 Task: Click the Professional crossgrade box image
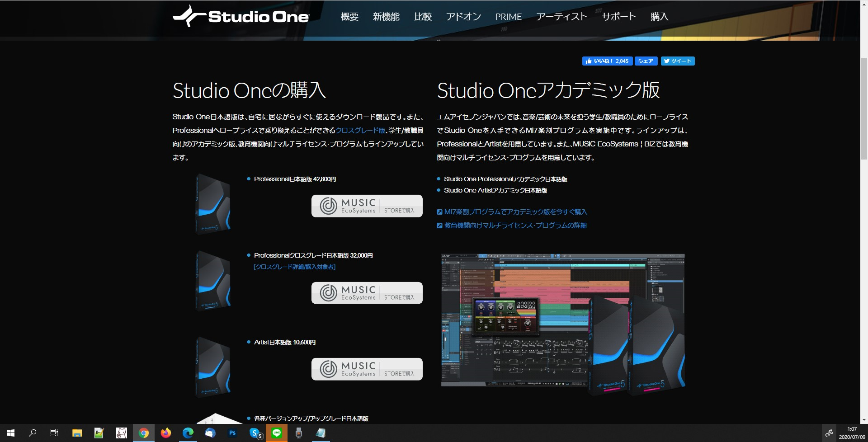[213, 281]
